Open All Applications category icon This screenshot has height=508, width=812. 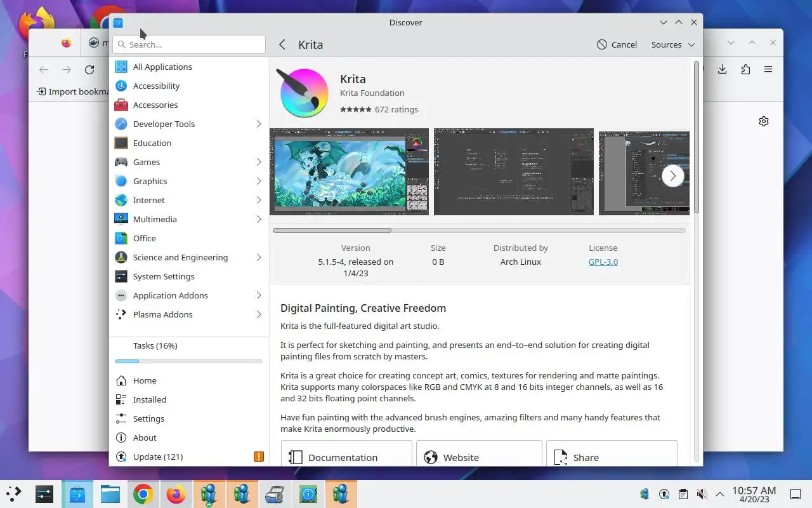click(121, 67)
